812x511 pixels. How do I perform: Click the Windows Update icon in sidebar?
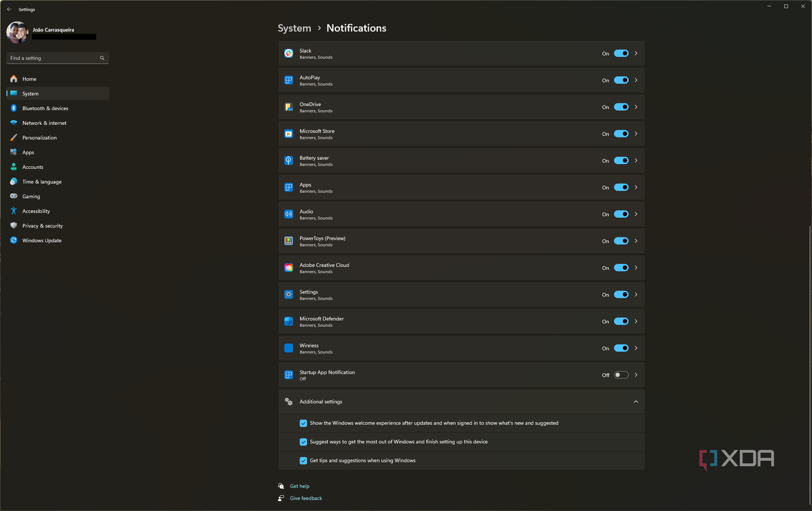pyautogui.click(x=13, y=240)
